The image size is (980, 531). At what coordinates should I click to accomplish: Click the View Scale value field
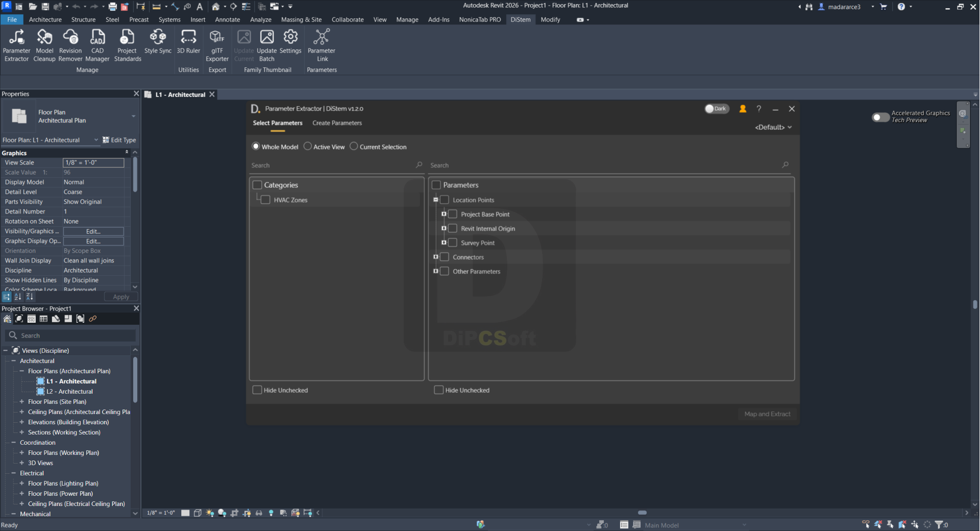(x=93, y=162)
